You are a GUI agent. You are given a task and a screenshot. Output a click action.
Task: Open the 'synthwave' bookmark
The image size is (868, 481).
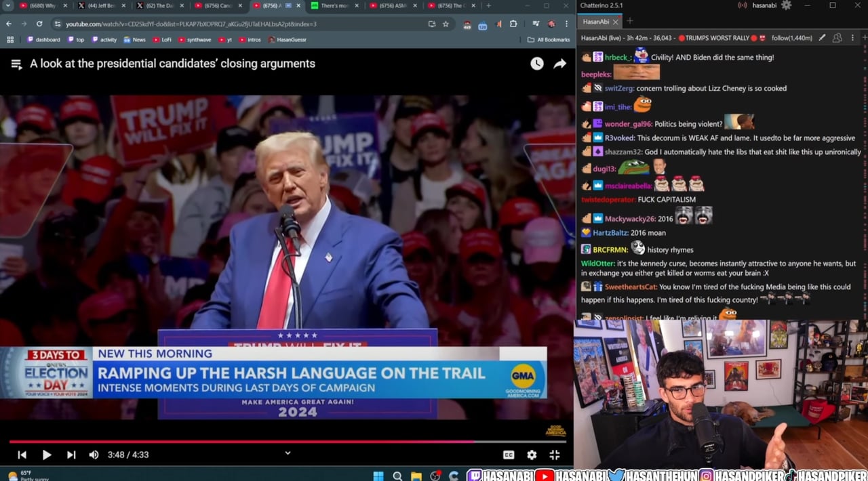tap(194, 40)
